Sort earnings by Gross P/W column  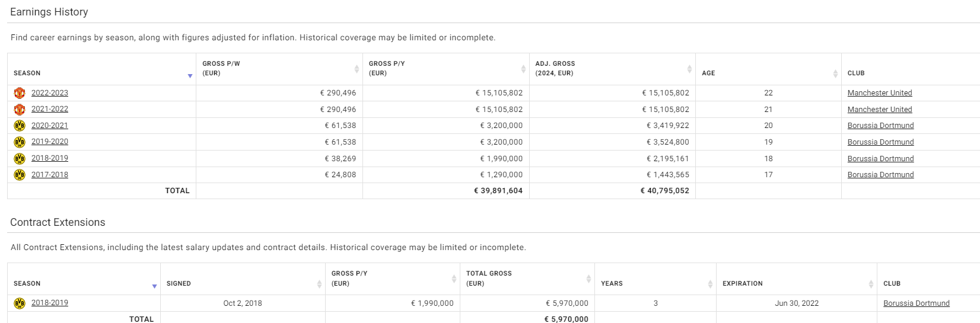click(357, 69)
